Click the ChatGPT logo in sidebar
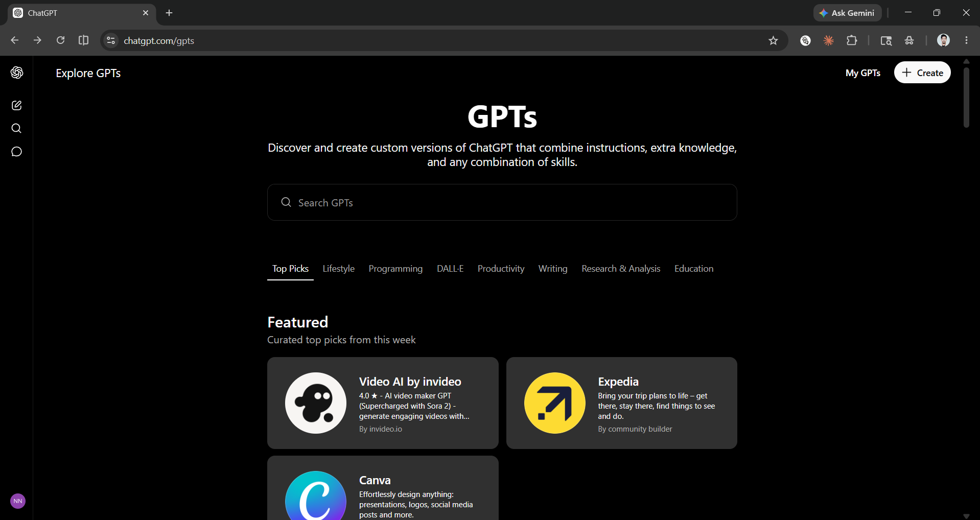 (17, 73)
